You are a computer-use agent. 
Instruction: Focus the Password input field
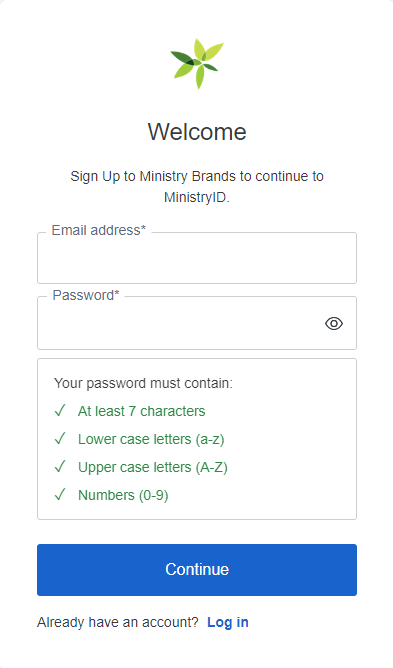(x=197, y=323)
